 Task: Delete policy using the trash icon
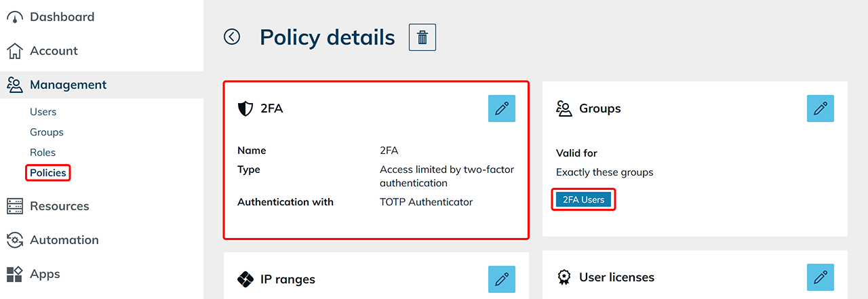coord(422,37)
